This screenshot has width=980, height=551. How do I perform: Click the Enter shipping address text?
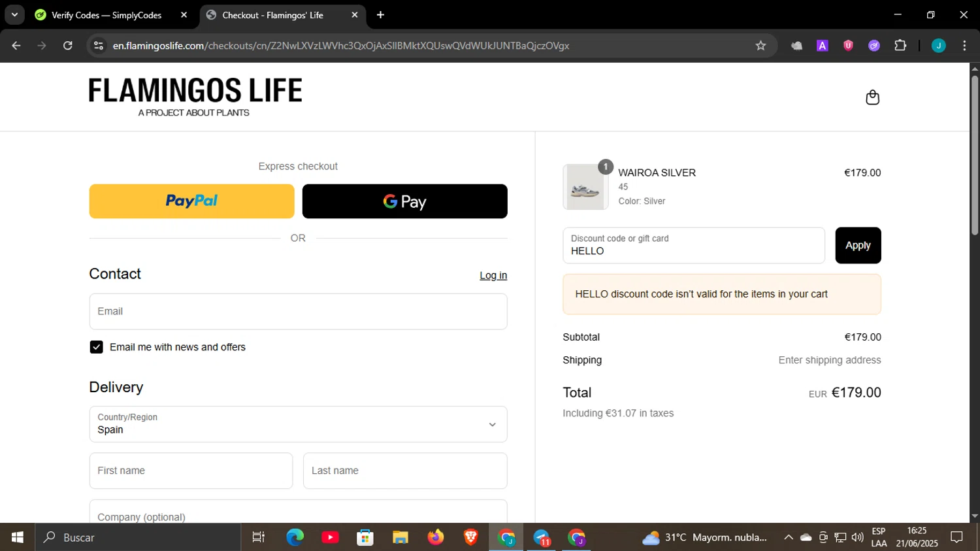point(830,360)
